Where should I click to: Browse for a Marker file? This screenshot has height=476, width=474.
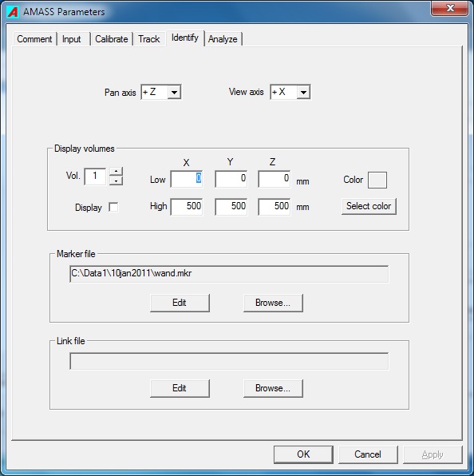coord(273,303)
